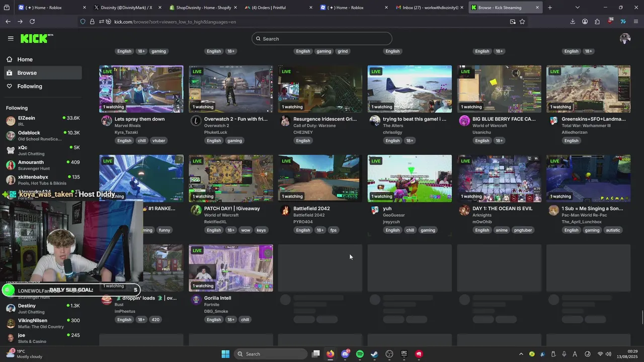Open followed channel Odablock
Screen dimensions: 644x362
[43, 135]
